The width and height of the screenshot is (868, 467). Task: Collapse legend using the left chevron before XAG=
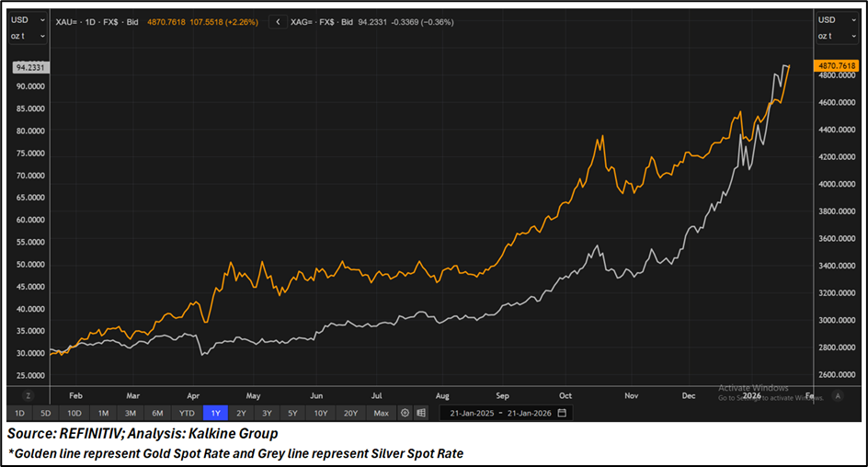coord(278,19)
